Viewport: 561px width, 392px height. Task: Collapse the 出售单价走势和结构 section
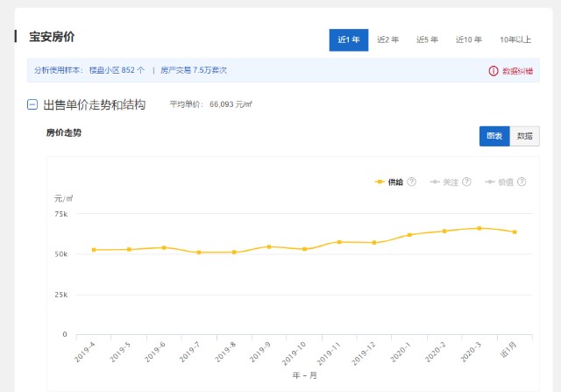click(x=32, y=104)
